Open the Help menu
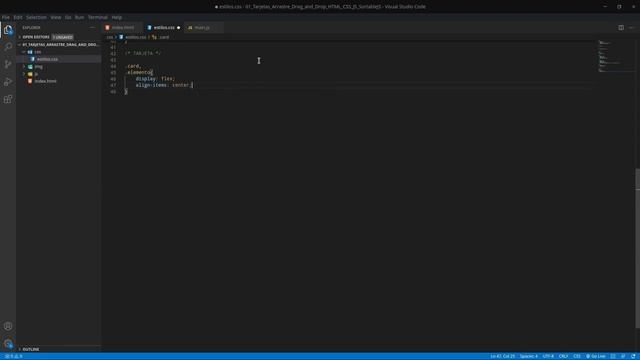The image size is (640, 360). [117, 17]
